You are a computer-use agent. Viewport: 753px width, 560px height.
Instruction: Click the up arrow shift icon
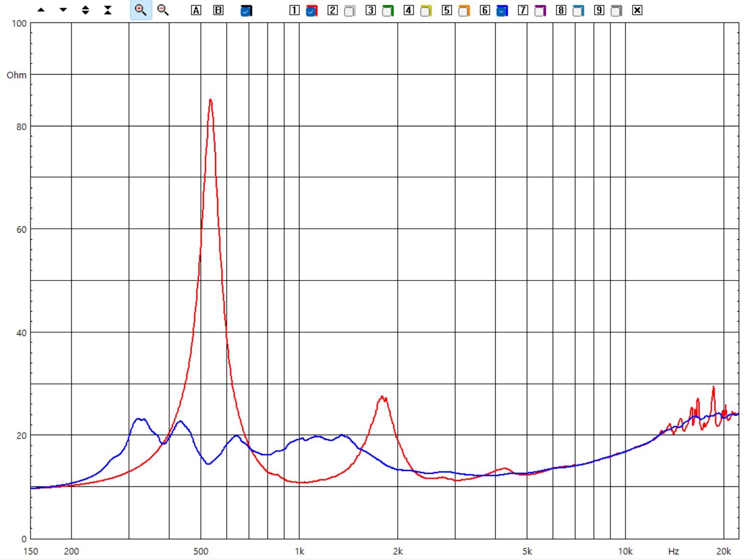(41, 10)
